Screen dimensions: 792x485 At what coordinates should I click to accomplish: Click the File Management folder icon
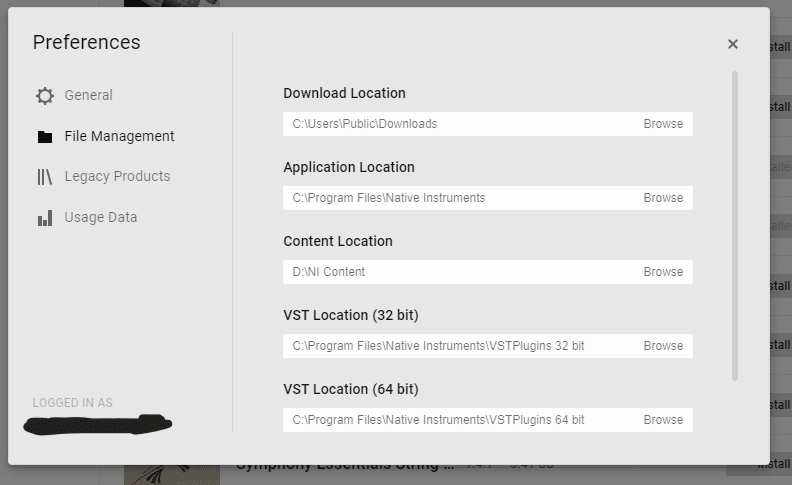coord(45,136)
